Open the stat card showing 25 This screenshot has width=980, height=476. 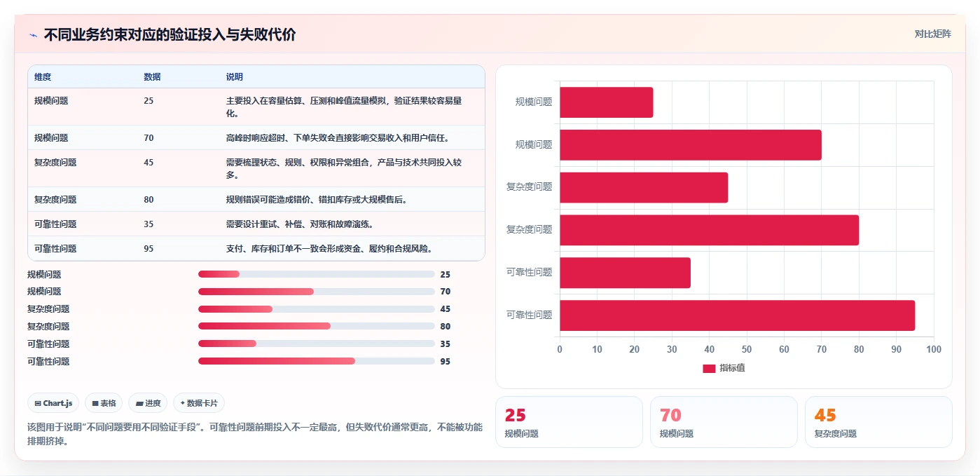click(x=569, y=422)
